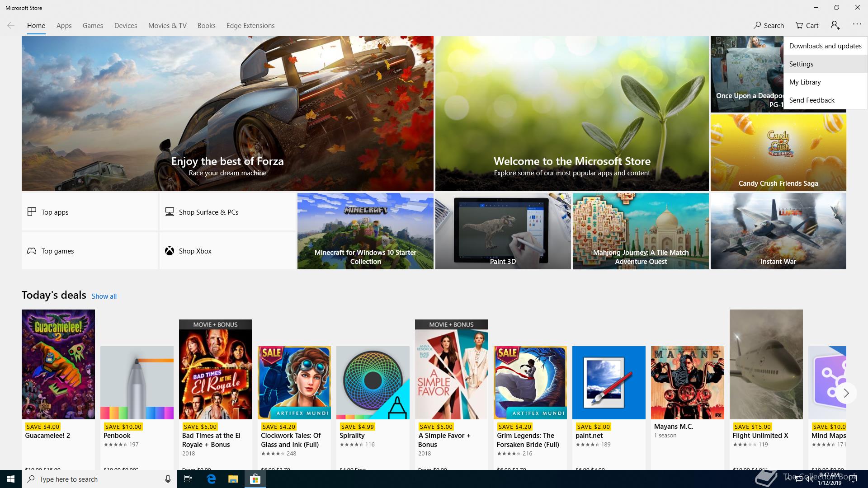Open the Spirality app icon

[373, 383]
